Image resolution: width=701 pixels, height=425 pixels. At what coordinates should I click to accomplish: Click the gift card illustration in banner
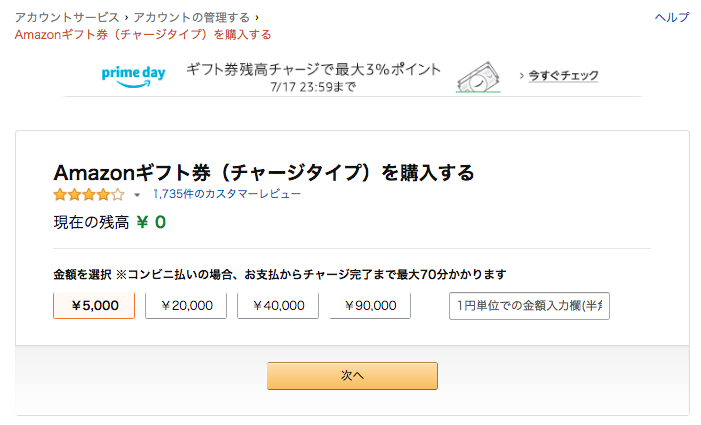coord(478,77)
